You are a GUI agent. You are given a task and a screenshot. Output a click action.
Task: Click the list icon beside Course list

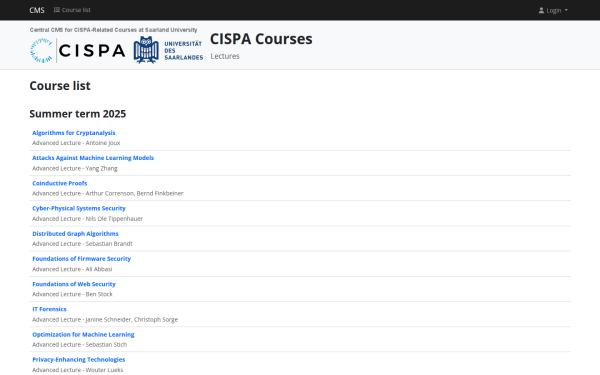[x=57, y=10]
